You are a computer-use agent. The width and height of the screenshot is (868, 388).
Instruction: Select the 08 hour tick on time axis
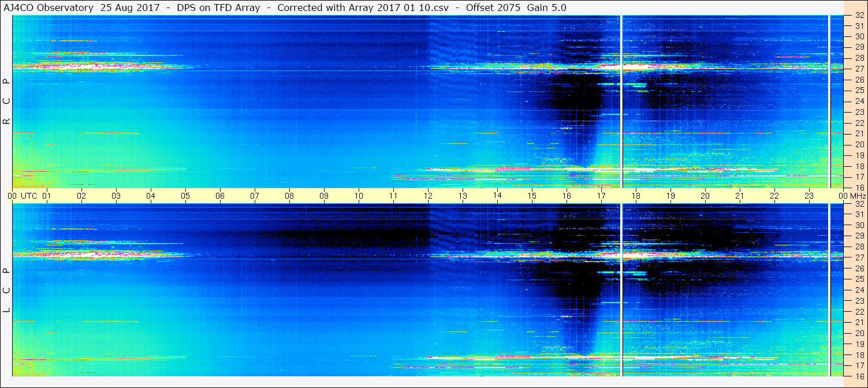click(289, 196)
